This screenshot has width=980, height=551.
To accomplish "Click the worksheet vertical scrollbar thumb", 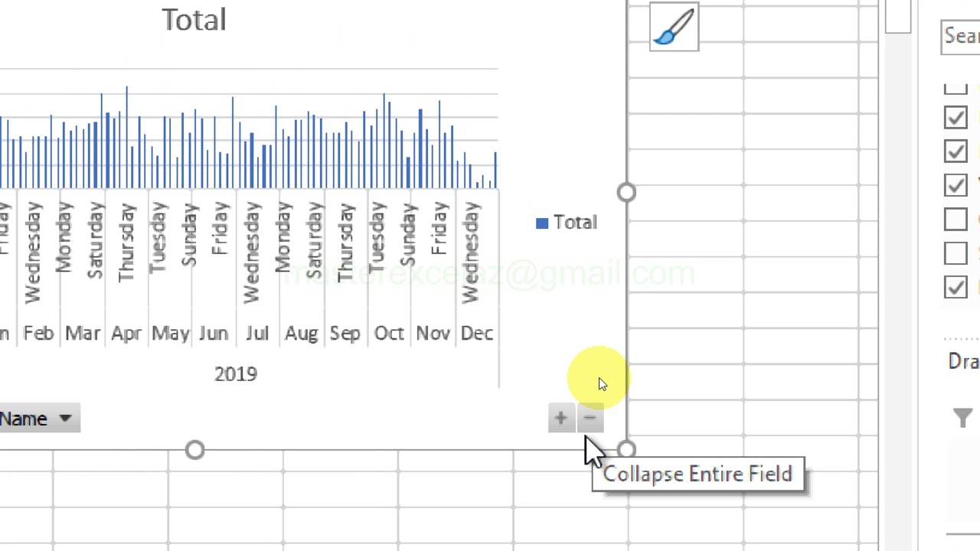I will [898, 17].
